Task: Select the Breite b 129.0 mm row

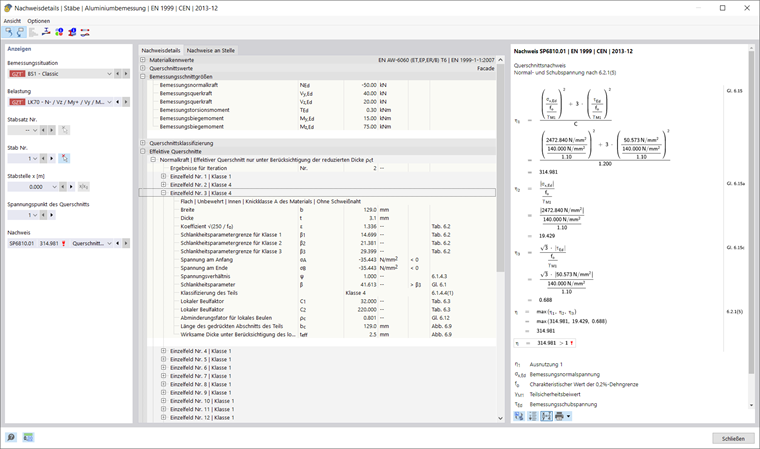Action: pyautogui.click(x=321, y=210)
